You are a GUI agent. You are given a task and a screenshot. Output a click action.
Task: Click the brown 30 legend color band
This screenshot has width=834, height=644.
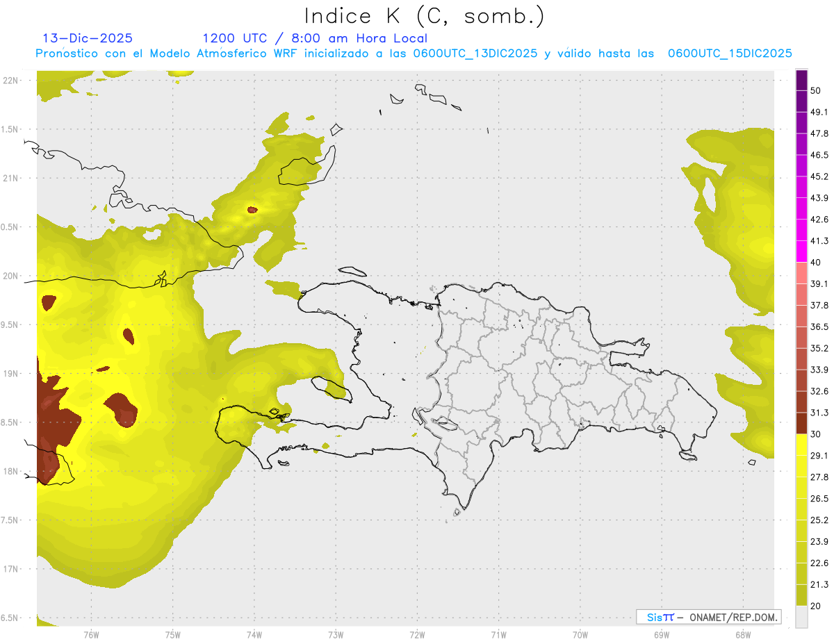point(801,423)
